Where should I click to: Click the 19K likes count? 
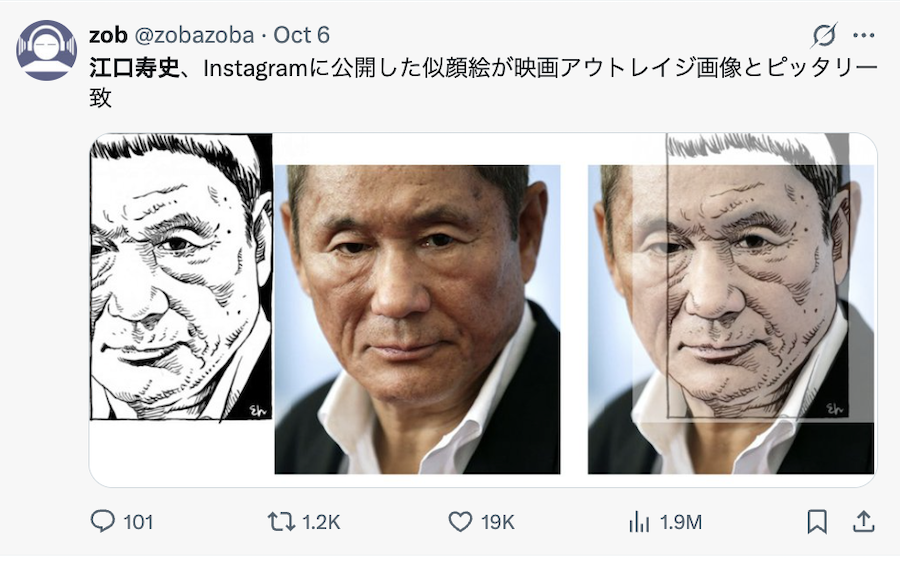[x=496, y=521]
